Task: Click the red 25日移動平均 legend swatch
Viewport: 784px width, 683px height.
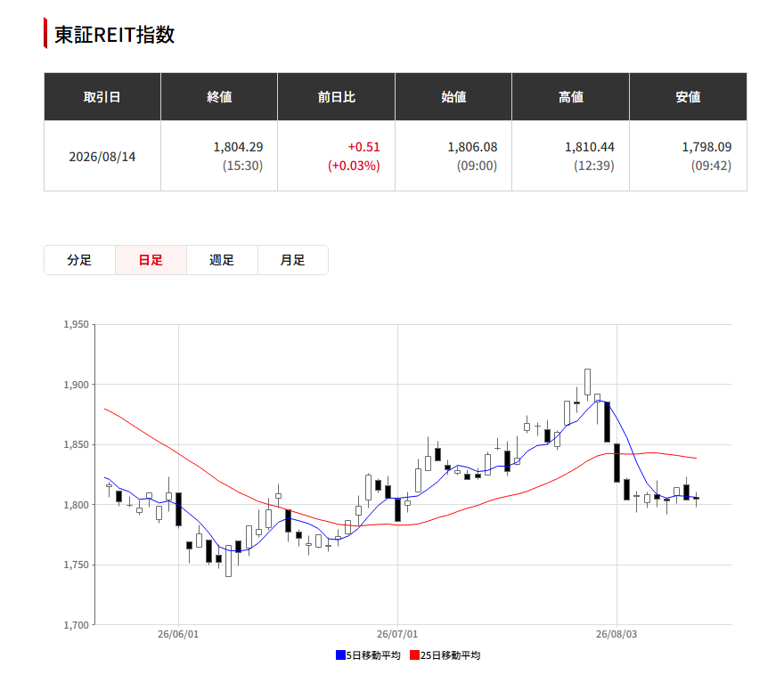Action: 414,655
